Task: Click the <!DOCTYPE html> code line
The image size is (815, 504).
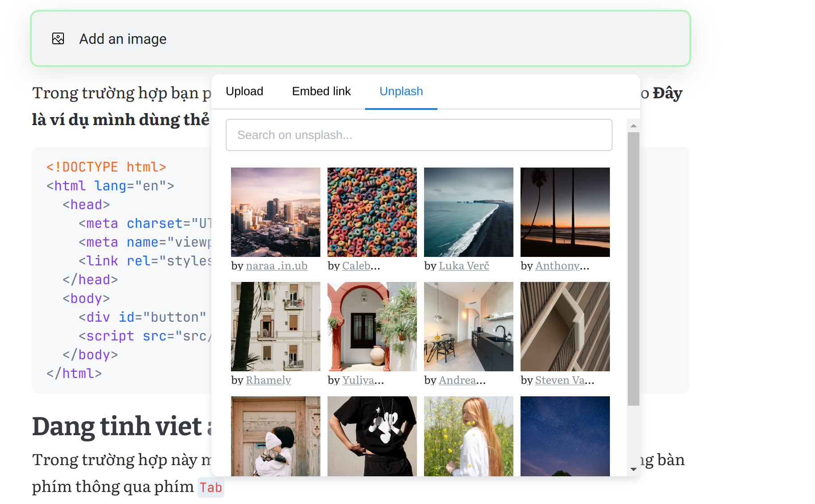Action: [106, 167]
